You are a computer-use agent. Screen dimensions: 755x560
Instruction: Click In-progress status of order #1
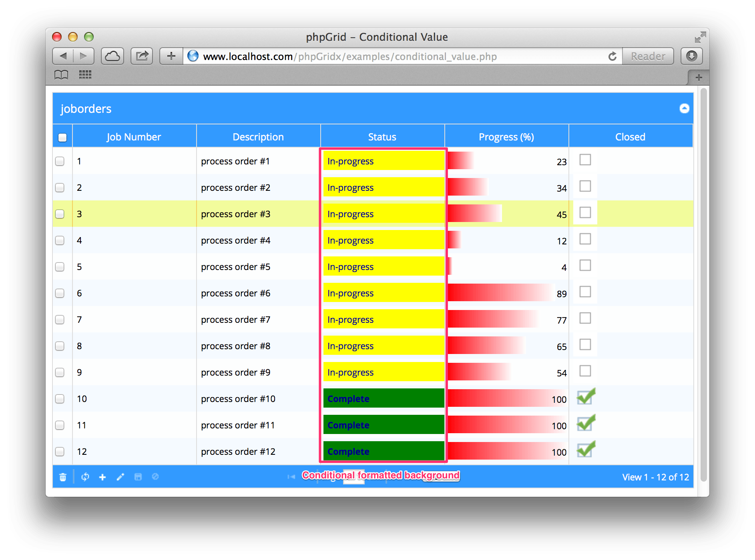384,161
